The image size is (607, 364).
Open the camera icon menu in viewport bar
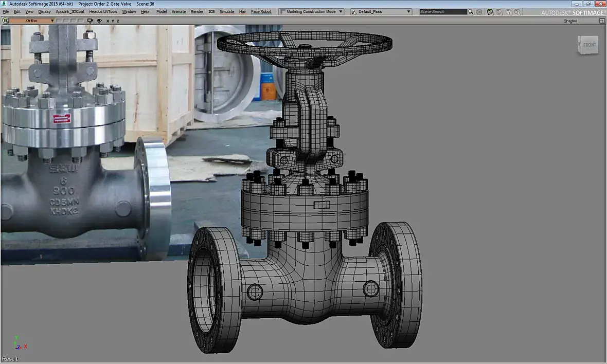90,21
